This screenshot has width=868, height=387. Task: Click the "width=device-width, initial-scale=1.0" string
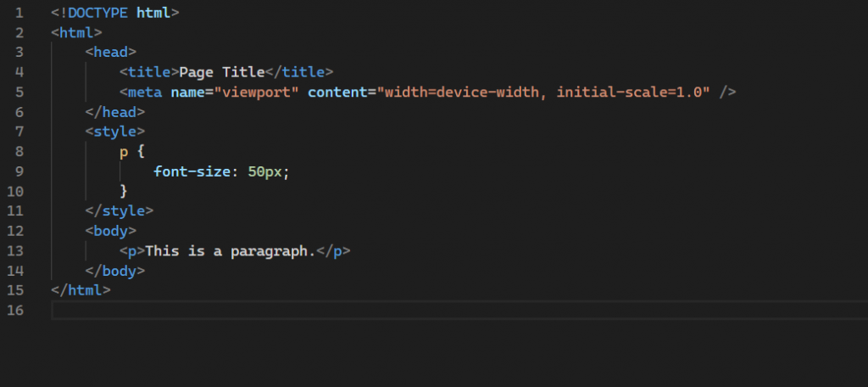point(543,92)
